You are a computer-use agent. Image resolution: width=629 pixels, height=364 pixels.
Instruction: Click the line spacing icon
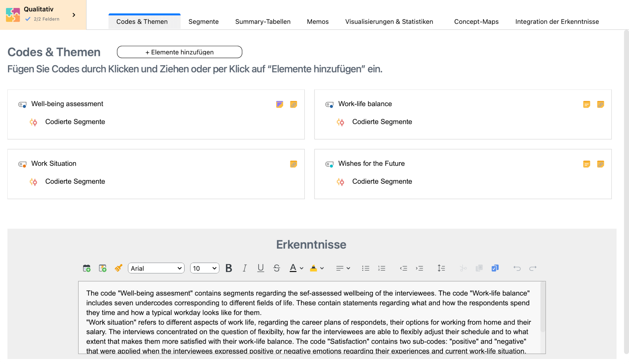[441, 268]
